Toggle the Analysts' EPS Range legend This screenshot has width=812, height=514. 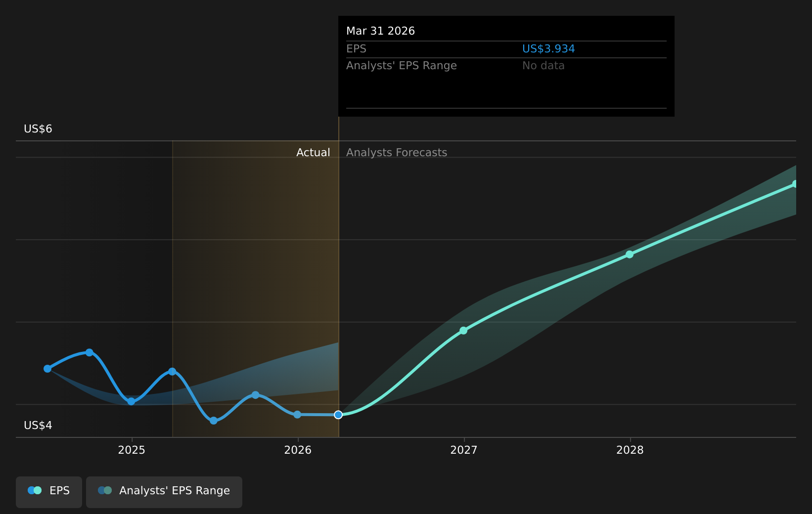coord(164,492)
